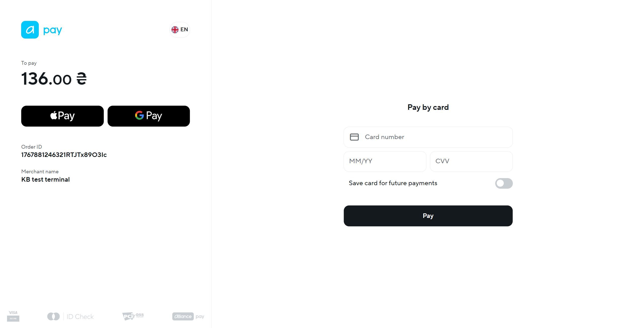The image size is (644, 328).
Task: Click the MM/YY expiry field
Action: (x=385, y=161)
